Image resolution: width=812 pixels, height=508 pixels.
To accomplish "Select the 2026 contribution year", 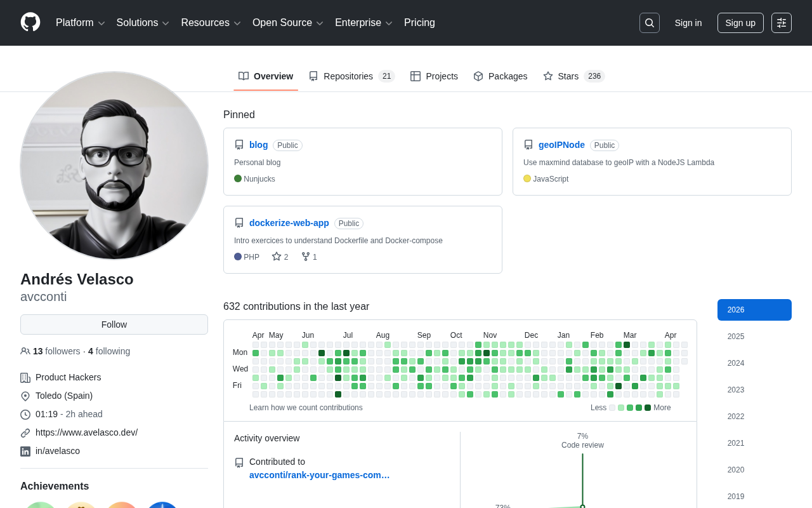I will (x=754, y=310).
